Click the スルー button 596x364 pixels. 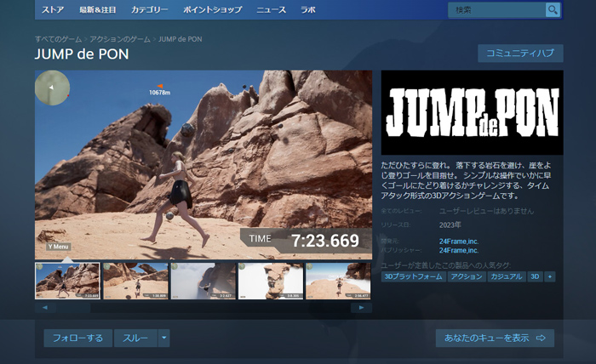(135, 338)
